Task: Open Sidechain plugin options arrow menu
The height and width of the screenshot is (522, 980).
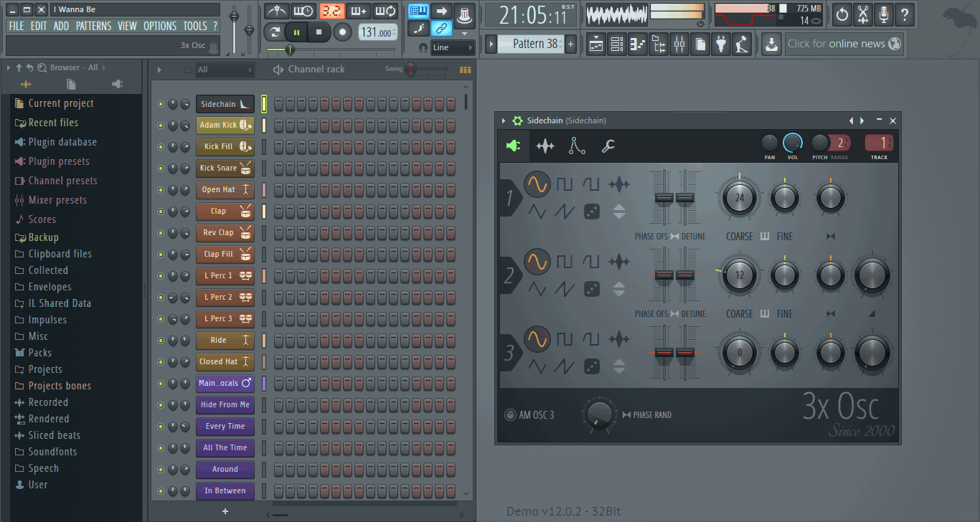Action: [504, 120]
